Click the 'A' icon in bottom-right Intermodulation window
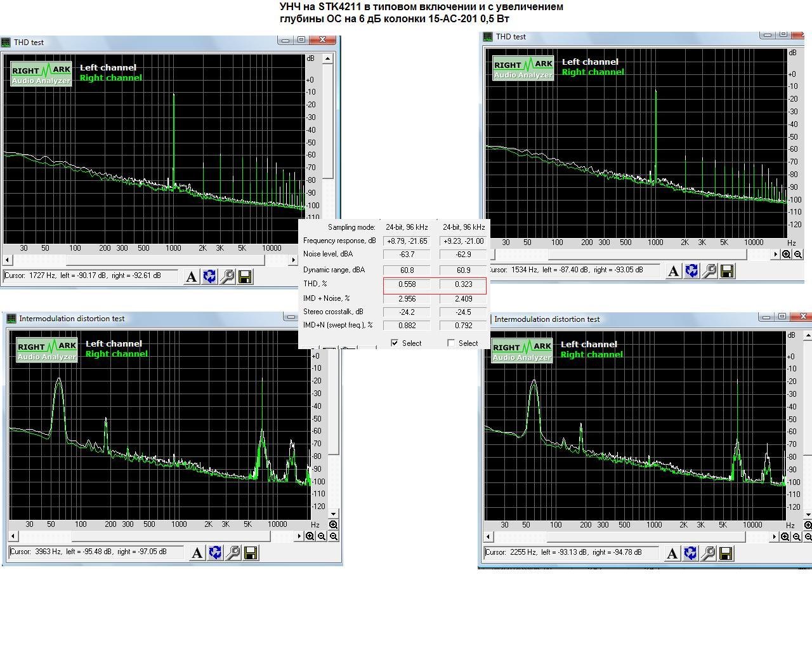Screen dimensions: 812x650 672,554
